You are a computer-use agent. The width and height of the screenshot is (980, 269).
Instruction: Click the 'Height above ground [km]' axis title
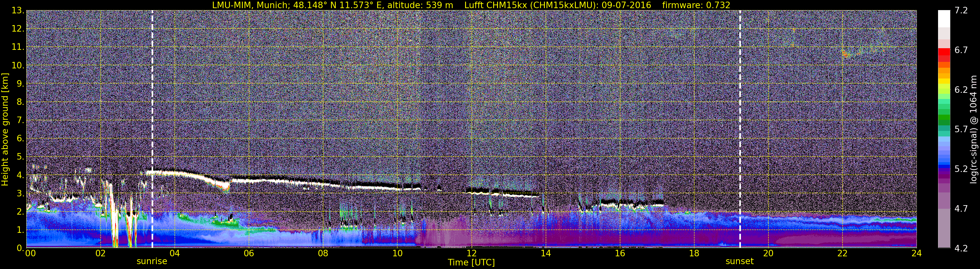[x=5, y=129]
